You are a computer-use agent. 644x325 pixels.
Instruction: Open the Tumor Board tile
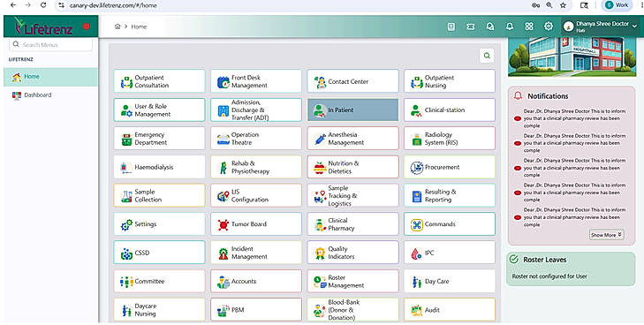256,224
